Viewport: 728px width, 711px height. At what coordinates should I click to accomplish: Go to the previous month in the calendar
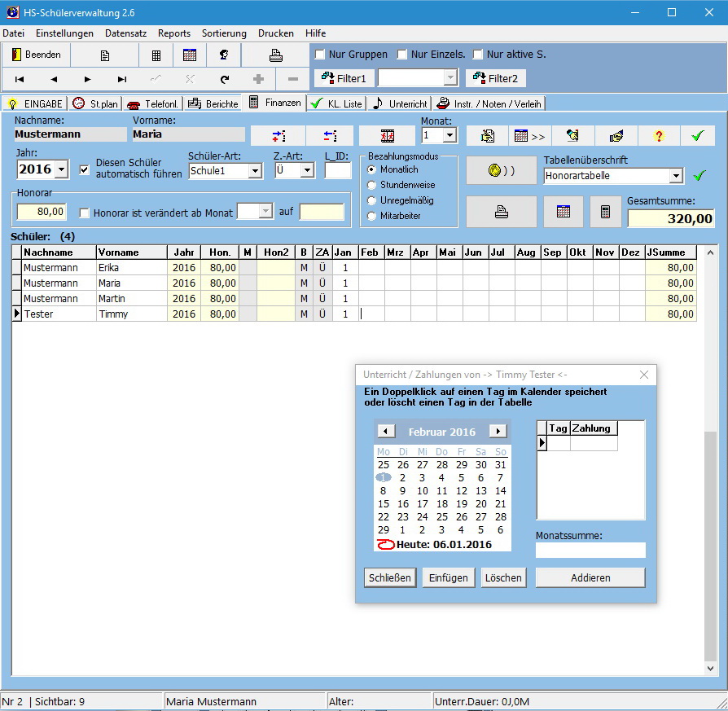(x=386, y=432)
